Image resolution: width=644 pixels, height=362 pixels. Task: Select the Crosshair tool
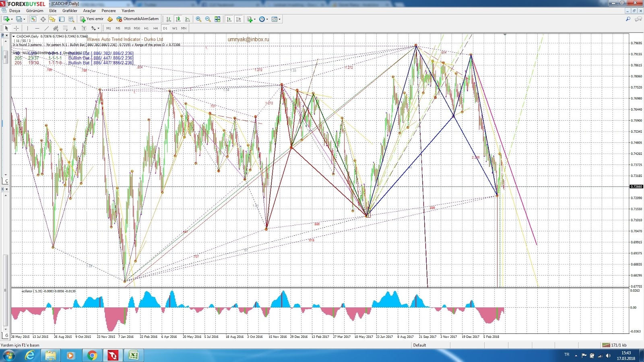point(16,28)
